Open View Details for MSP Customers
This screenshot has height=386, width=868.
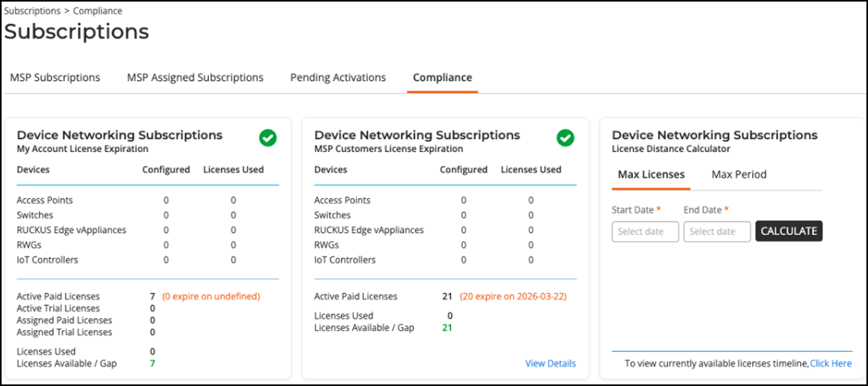click(x=551, y=363)
